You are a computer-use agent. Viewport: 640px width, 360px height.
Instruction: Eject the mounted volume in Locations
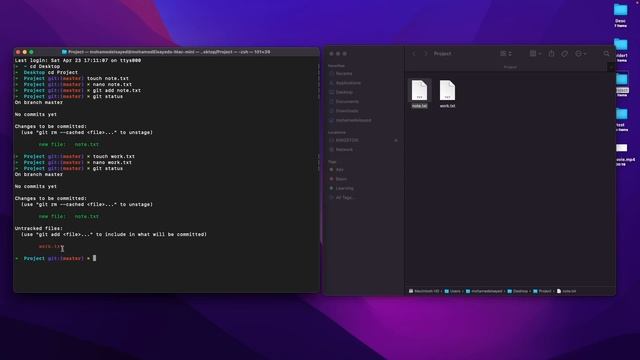pos(396,140)
